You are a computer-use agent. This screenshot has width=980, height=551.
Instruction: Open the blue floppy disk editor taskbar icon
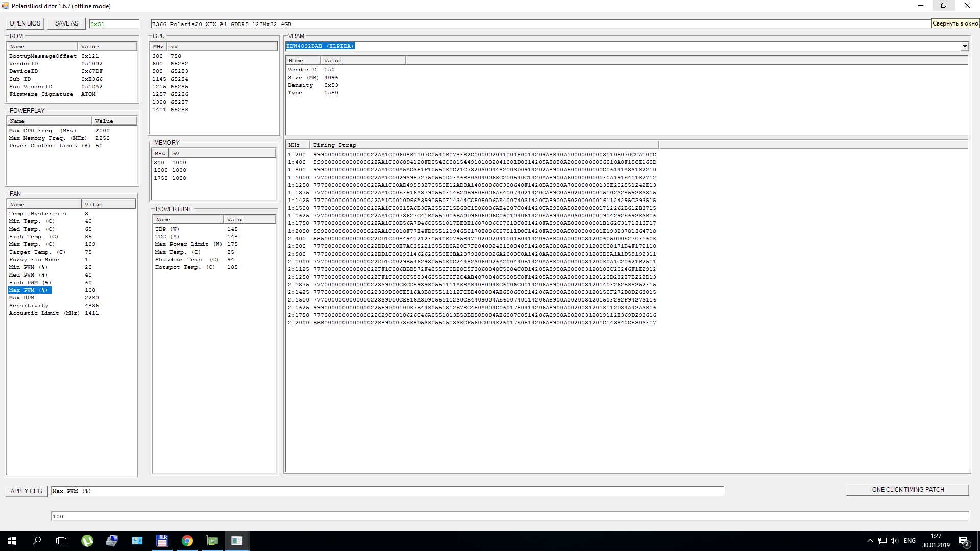coord(162,541)
